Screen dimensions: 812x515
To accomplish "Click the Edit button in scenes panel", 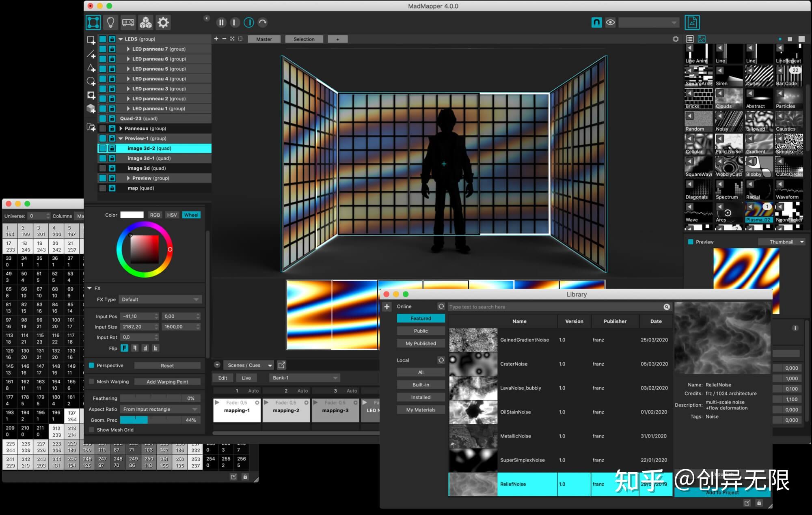I will tap(222, 378).
